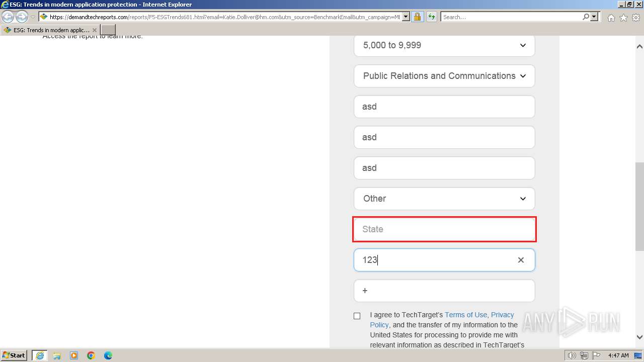Viewport: 644px width, 362px height.
Task: Click the site favicon in address bar
Action: pyautogui.click(x=44, y=17)
